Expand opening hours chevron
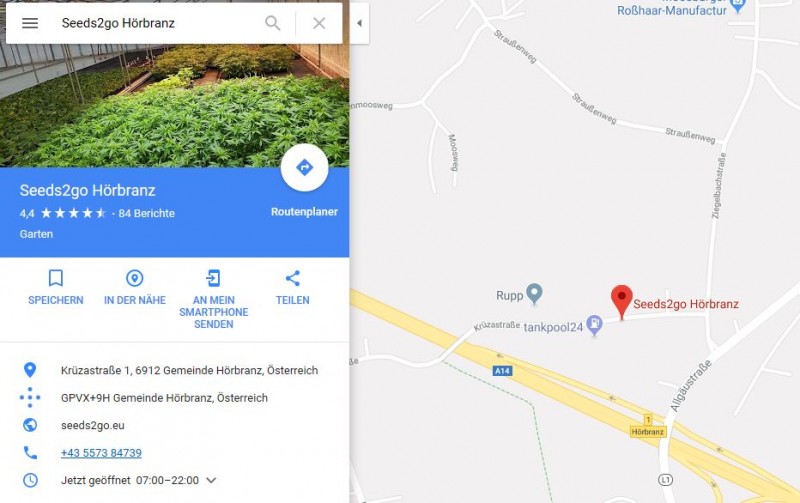 (211, 480)
